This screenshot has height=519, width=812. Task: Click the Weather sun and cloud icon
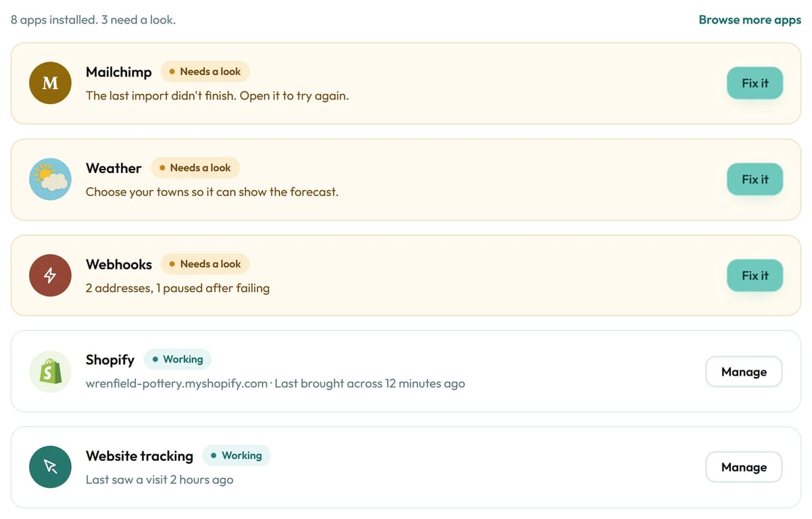51,179
